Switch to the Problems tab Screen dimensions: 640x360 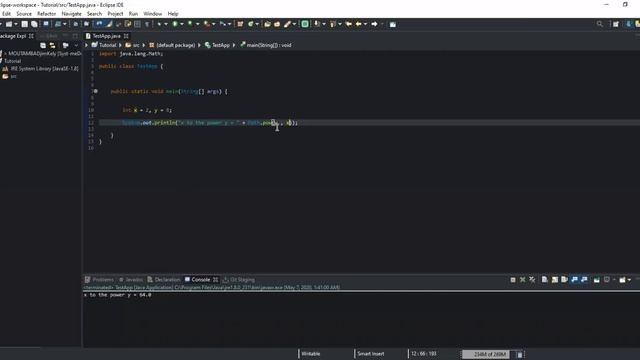pyautogui.click(x=99, y=280)
